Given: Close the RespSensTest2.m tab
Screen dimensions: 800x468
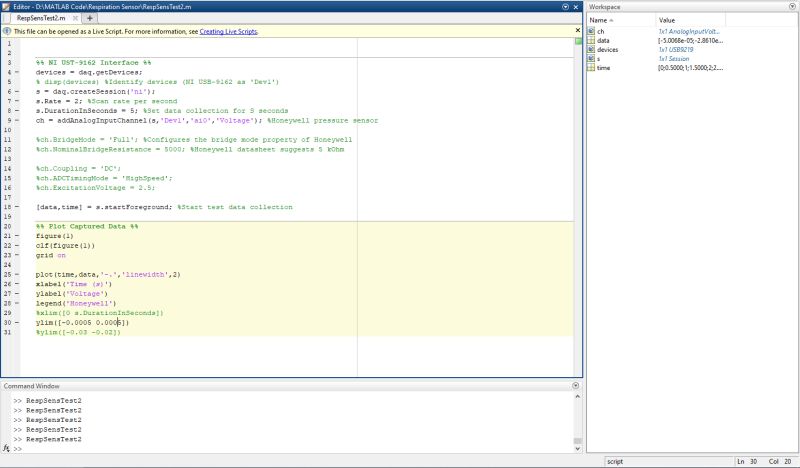Looking at the screenshot, I should click(x=75, y=18).
